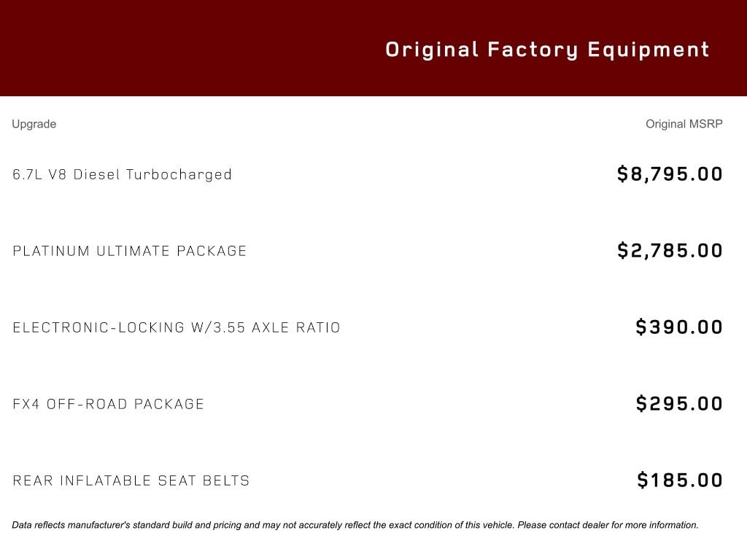Click the "Please contact dealer for more information" sentence

608,525
